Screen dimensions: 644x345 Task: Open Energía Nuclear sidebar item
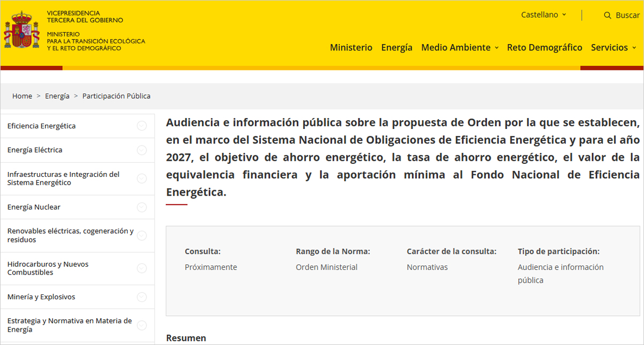[34, 207]
